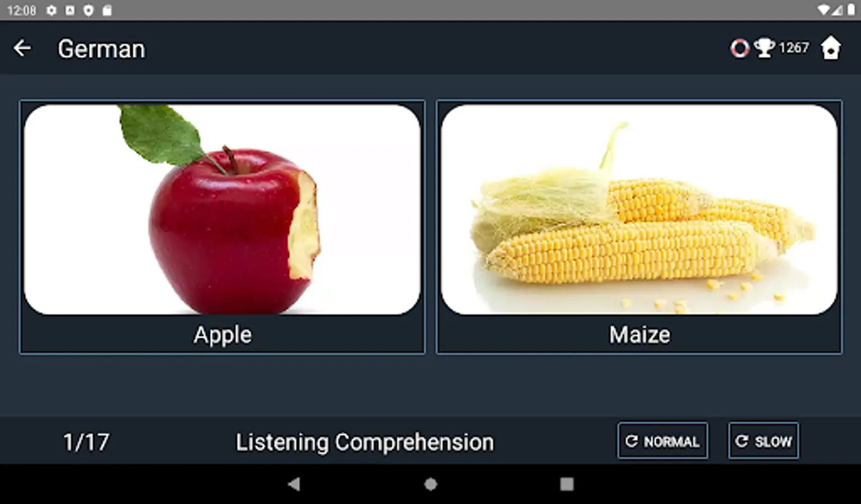Open the home screen via house icon

(x=831, y=48)
